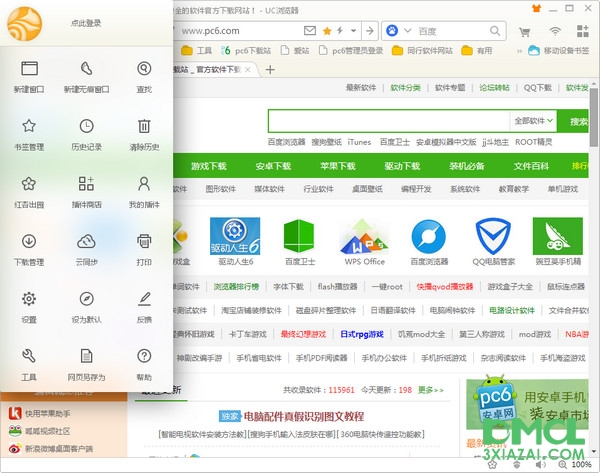Image resolution: width=600 pixels, height=473 pixels.
Task: Open the 驱动人生6 software thumbnail
Action: tap(235, 242)
